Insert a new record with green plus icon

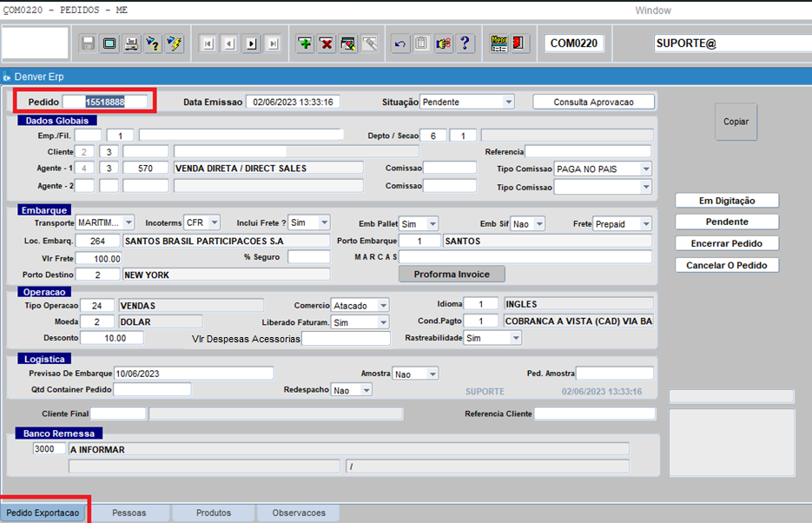coord(305,43)
